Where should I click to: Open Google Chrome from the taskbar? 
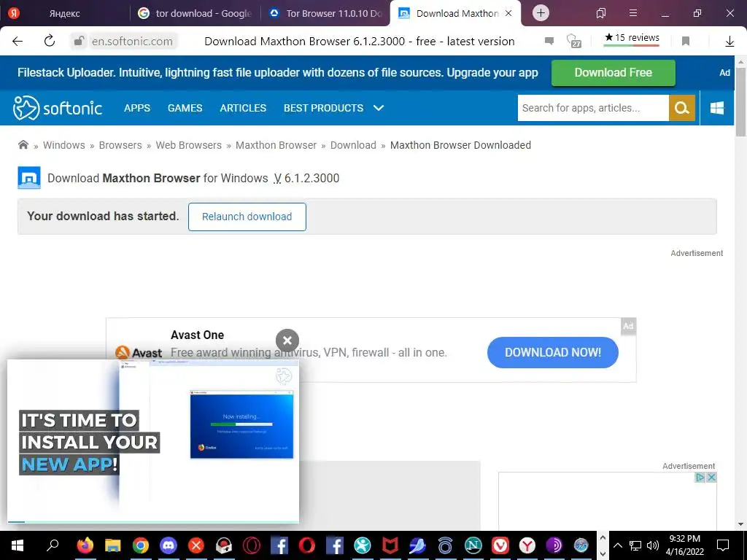141,545
